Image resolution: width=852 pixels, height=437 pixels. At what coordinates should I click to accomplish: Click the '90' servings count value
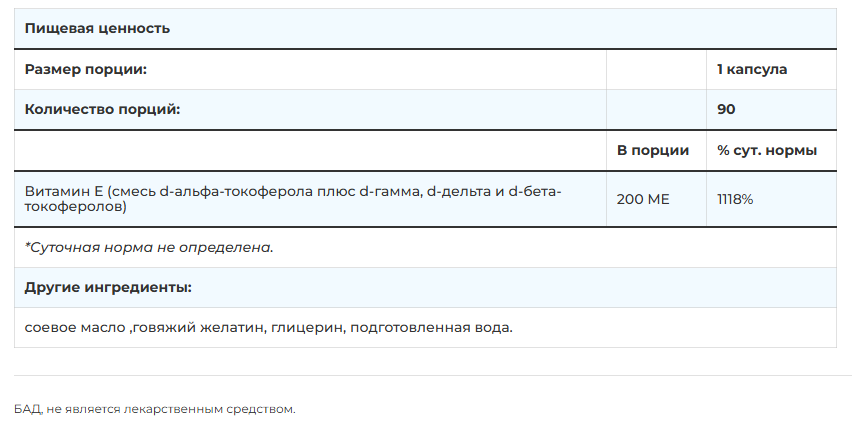point(726,109)
